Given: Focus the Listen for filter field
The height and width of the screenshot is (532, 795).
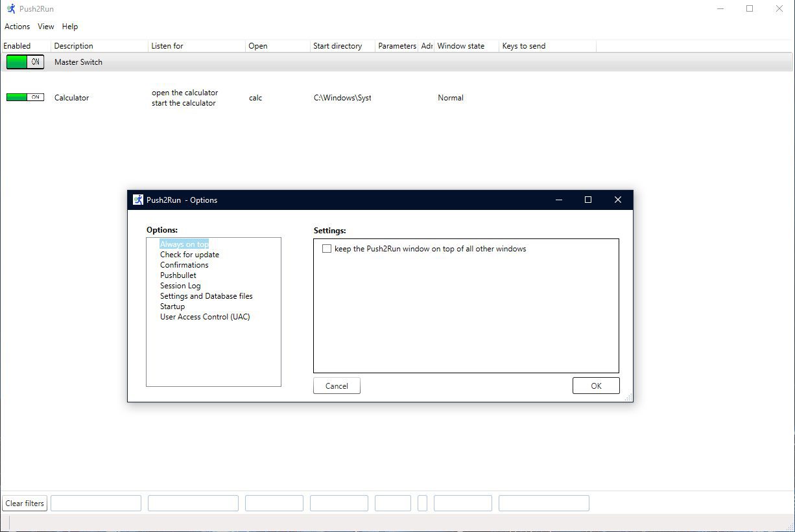Looking at the screenshot, I should point(193,503).
